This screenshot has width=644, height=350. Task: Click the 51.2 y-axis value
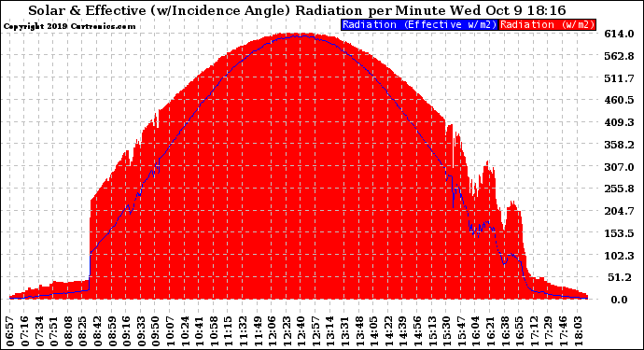pyautogui.click(x=621, y=277)
